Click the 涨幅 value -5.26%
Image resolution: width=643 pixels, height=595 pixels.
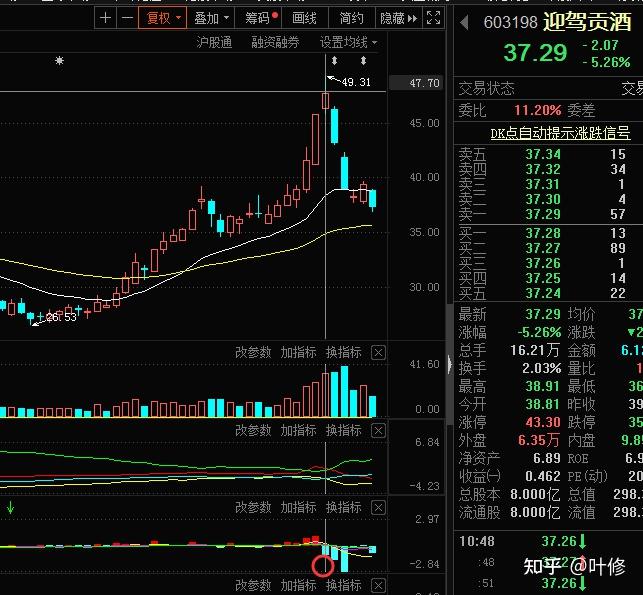tap(539, 332)
